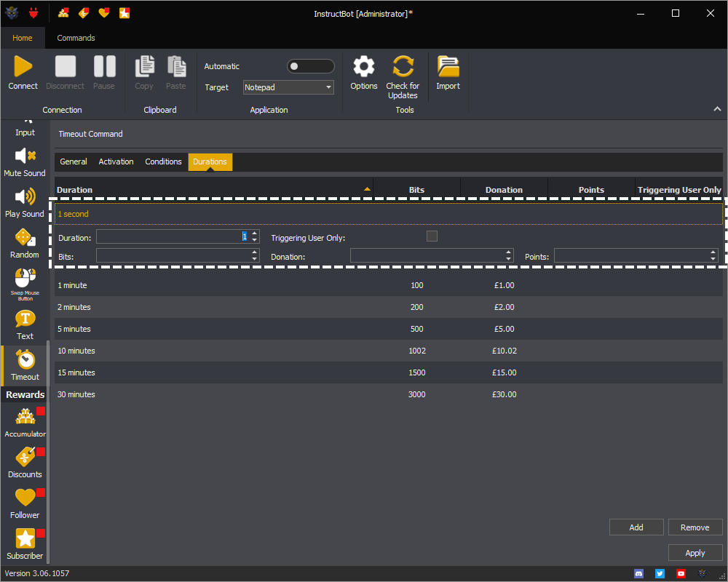Click the Paste clipboard icon
728x582 pixels.
pyautogui.click(x=176, y=66)
